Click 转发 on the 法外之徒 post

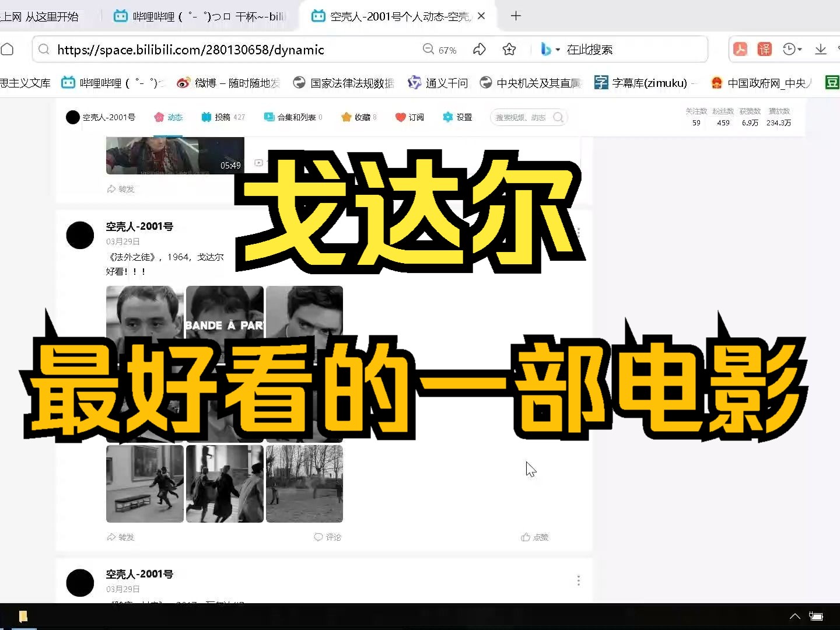[x=121, y=537]
